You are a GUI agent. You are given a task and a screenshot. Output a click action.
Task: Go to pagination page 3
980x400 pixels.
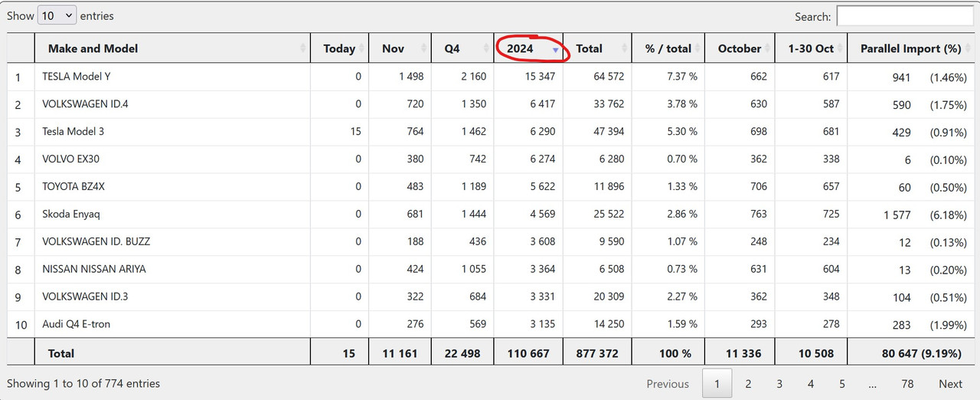coord(779,384)
